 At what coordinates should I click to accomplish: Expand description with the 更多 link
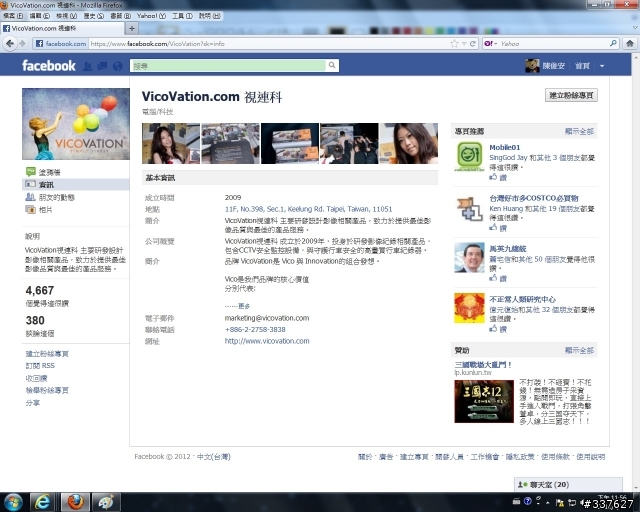pyautogui.click(x=244, y=306)
